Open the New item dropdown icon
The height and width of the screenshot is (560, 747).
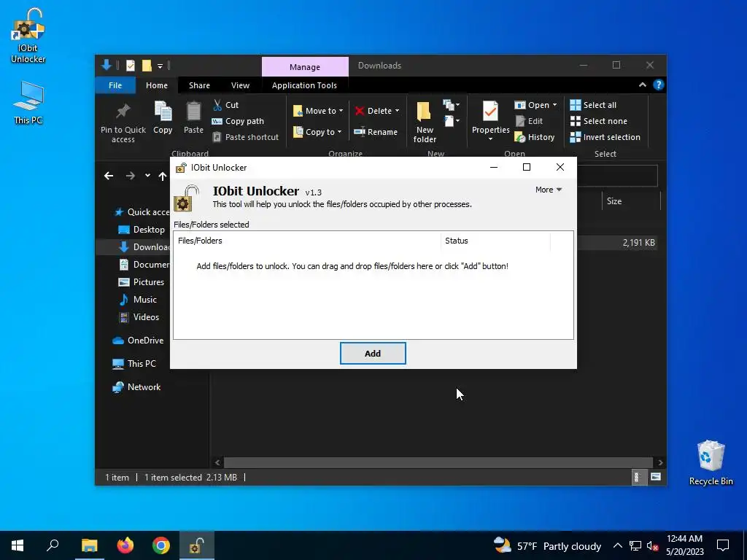click(x=451, y=105)
